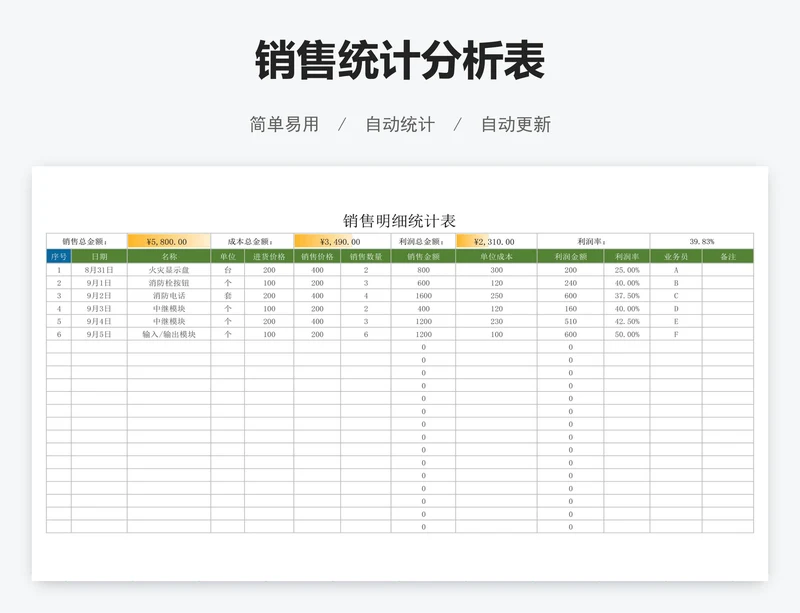Viewport: 800px width, 613px height.
Task: Click the 39.83% overall profit rate cell
Action: pos(702,241)
